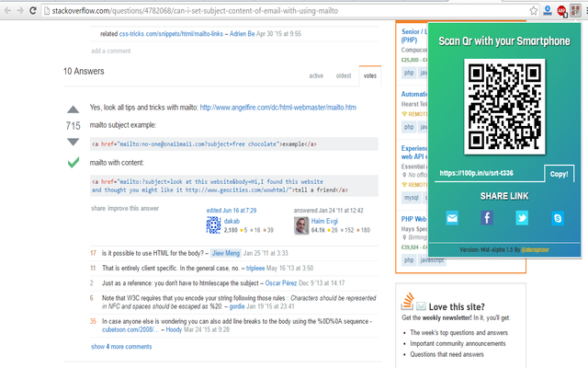Open Haim Evgi's profile name link
Viewport: 588px width, 368px height.
pyautogui.click(x=324, y=221)
